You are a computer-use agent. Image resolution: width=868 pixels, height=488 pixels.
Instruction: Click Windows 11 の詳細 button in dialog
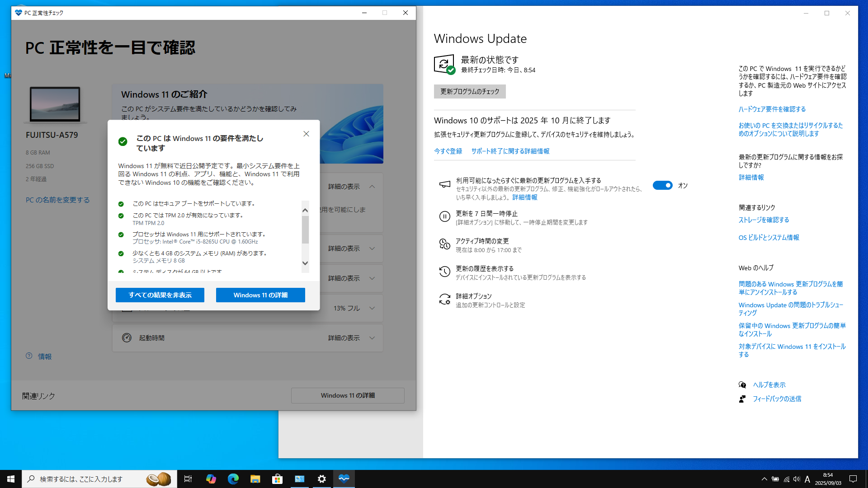pos(260,295)
